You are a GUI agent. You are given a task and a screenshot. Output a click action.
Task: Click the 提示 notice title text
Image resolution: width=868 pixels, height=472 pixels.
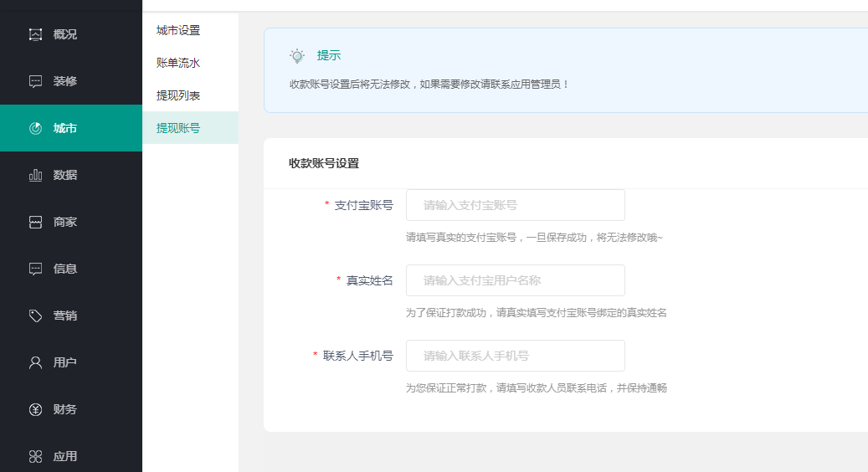click(329, 55)
